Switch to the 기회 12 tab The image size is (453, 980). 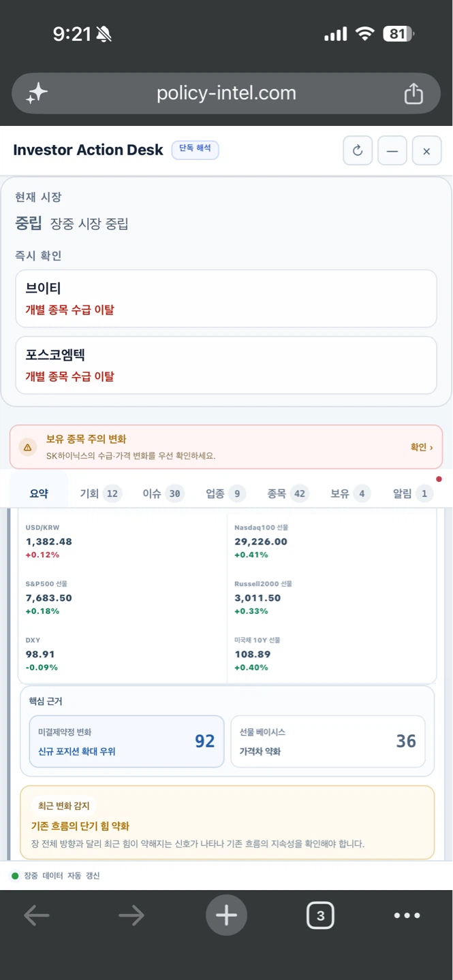pos(101,493)
